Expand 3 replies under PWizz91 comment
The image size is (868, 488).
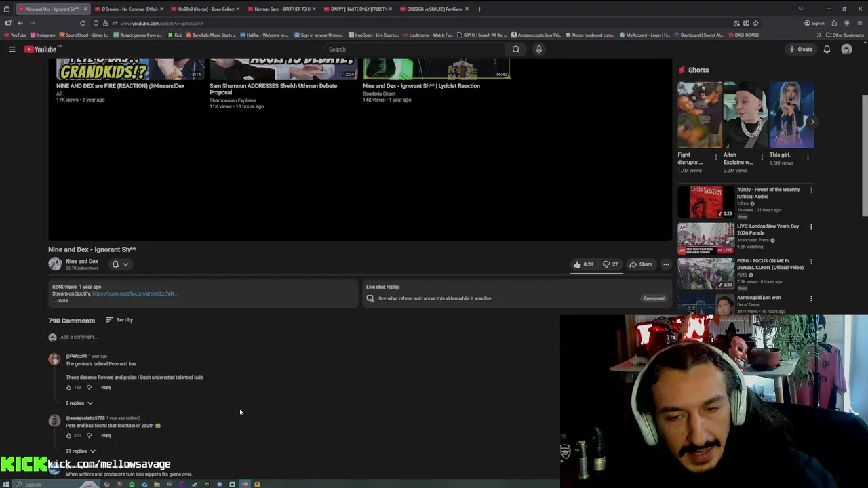click(79, 403)
